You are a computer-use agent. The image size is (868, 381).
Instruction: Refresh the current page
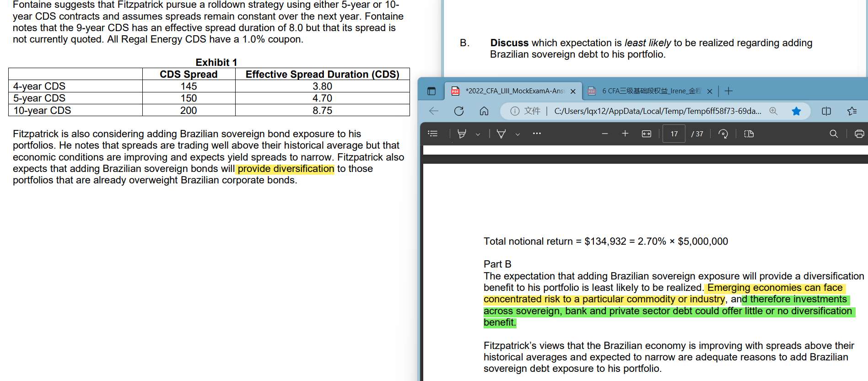(459, 111)
